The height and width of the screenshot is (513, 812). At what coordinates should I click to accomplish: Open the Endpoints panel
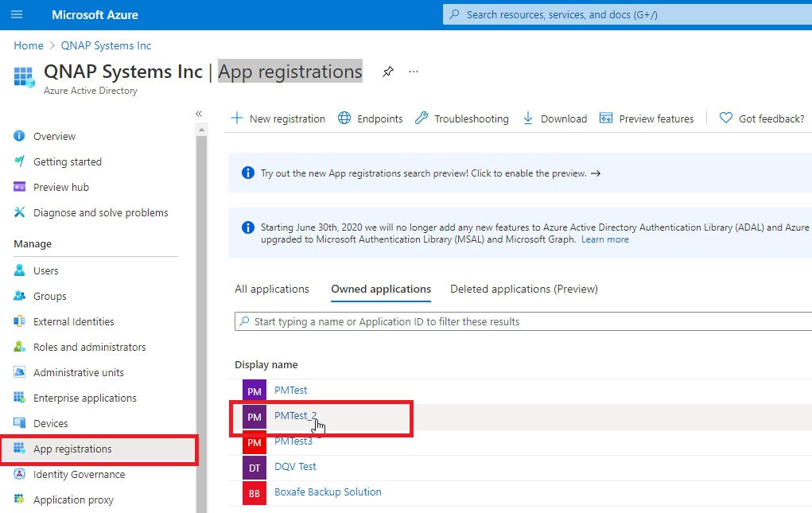pos(371,118)
